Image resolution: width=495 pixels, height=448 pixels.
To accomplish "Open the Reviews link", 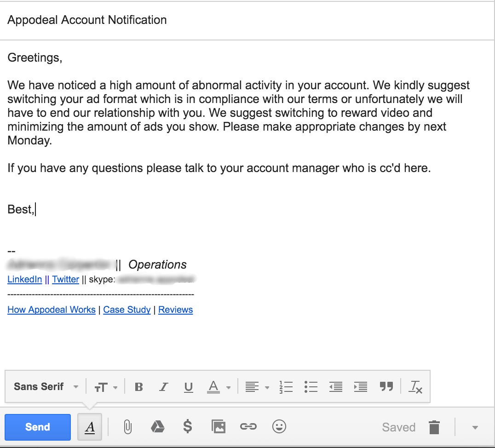I will pyautogui.click(x=176, y=310).
